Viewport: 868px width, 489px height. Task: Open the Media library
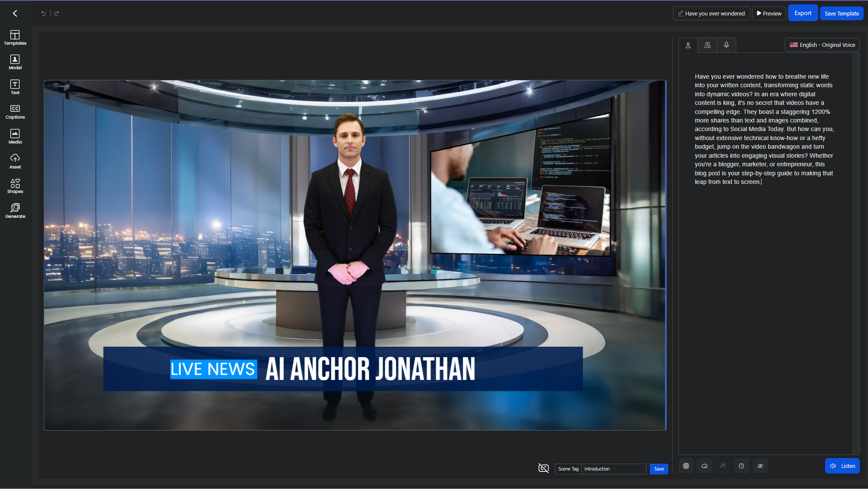point(15,136)
